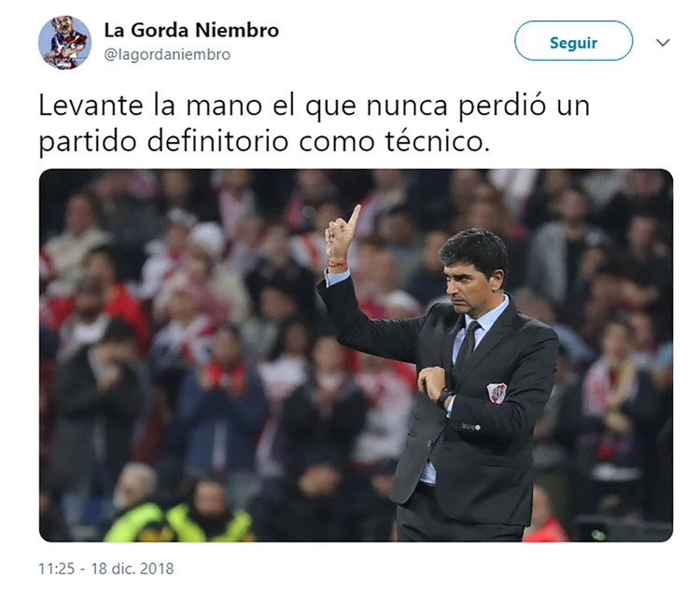
Task: Open the La Gorda Niembro profile avatar
Action: (x=64, y=42)
